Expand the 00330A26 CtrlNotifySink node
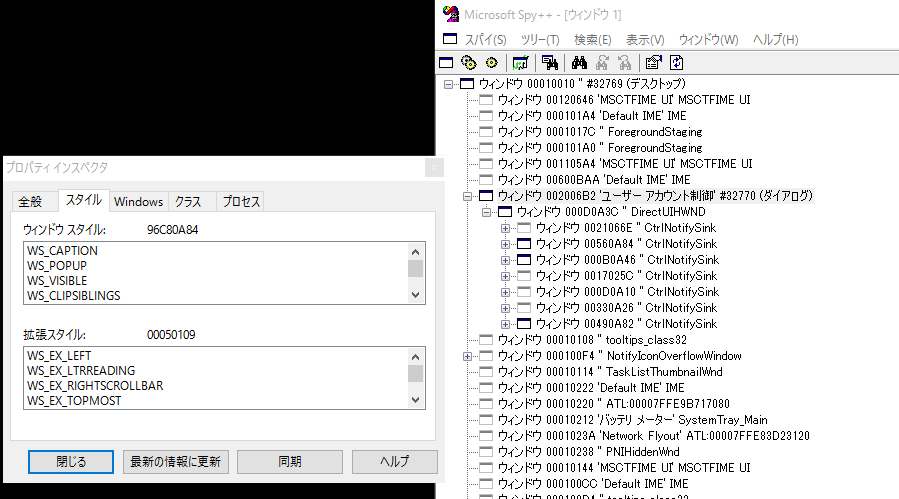Screen dimensions: 899x499 tap(505, 309)
